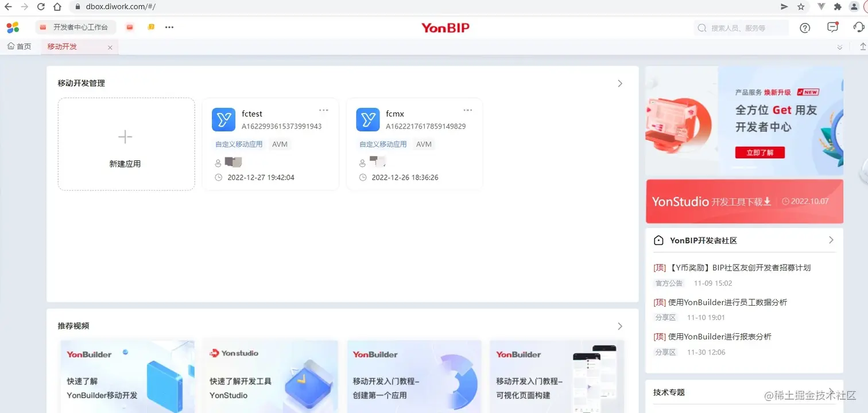This screenshot has width=868, height=413.
Task: Switch to 首页 tab
Action: (x=20, y=46)
